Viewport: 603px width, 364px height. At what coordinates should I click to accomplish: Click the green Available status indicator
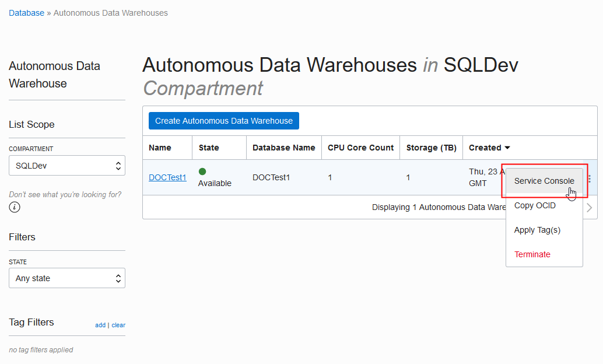coord(202,171)
